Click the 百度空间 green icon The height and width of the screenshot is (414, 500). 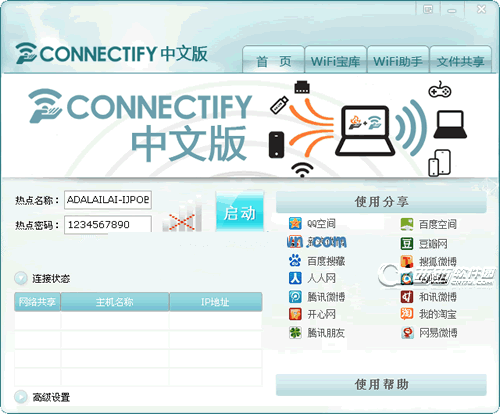(407, 224)
